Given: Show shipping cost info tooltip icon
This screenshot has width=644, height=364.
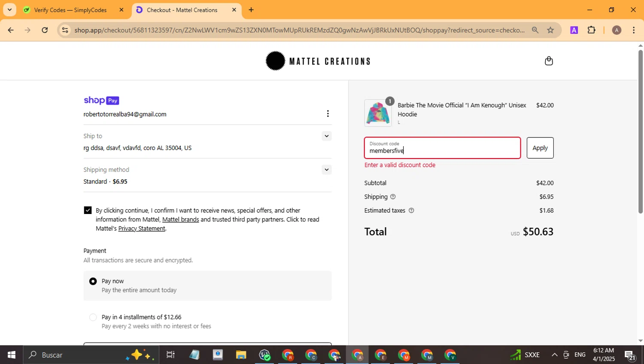Looking at the screenshot, I should 393,197.
